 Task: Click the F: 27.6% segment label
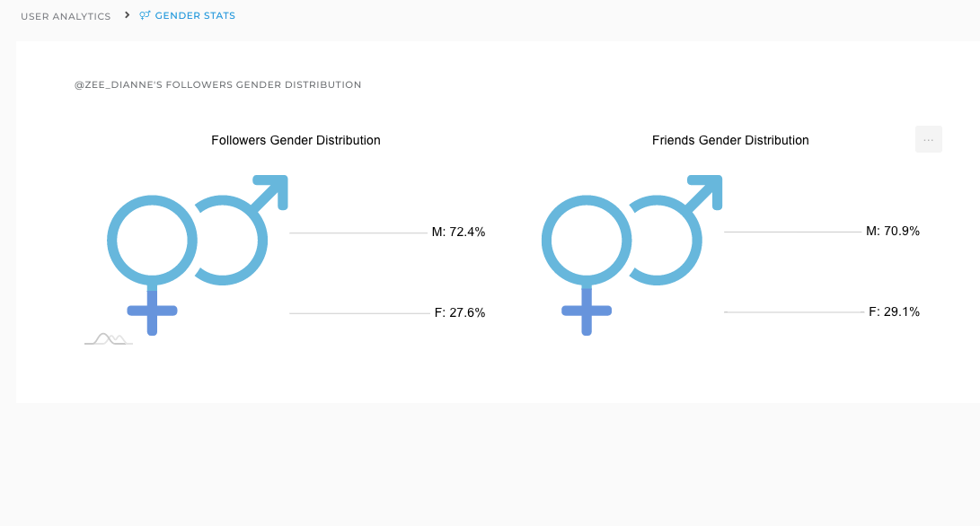click(459, 312)
